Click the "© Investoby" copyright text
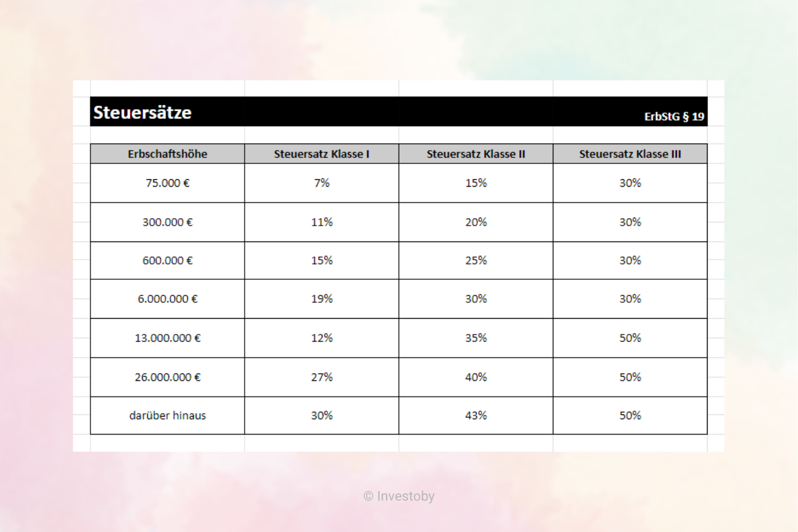 coord(399,496)
